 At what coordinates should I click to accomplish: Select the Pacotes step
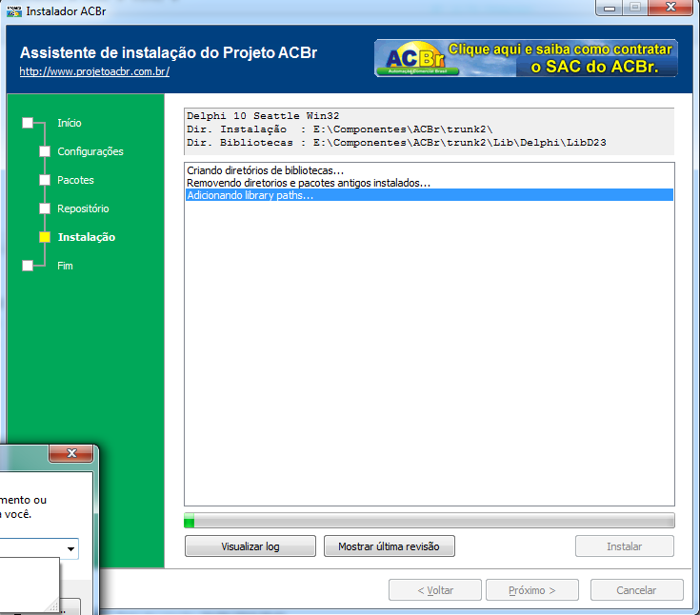point(75,180)
